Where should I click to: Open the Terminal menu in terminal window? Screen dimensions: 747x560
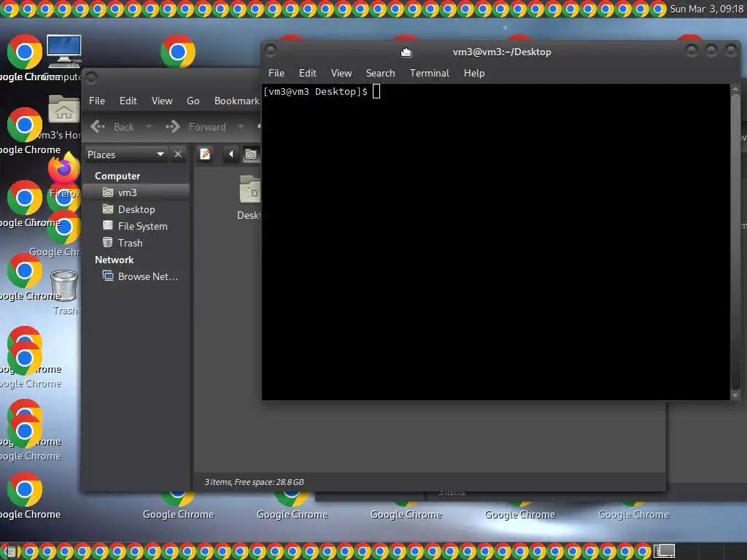click(x=429, y=74)
